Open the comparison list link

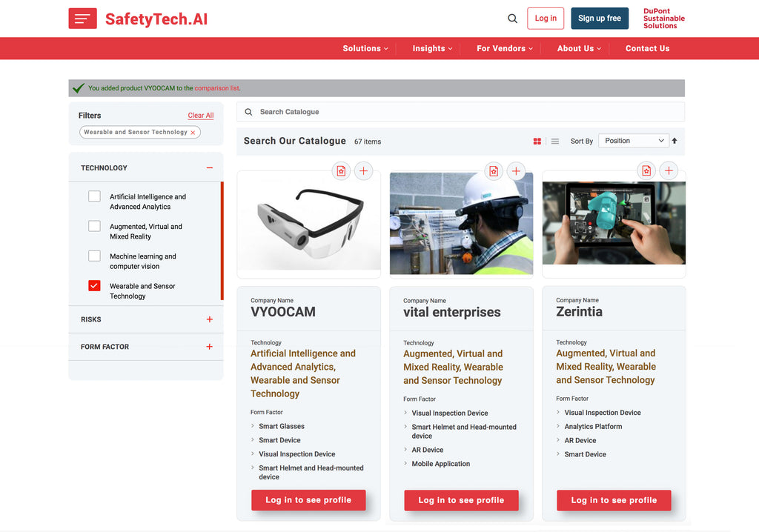[x=216, y=88]
